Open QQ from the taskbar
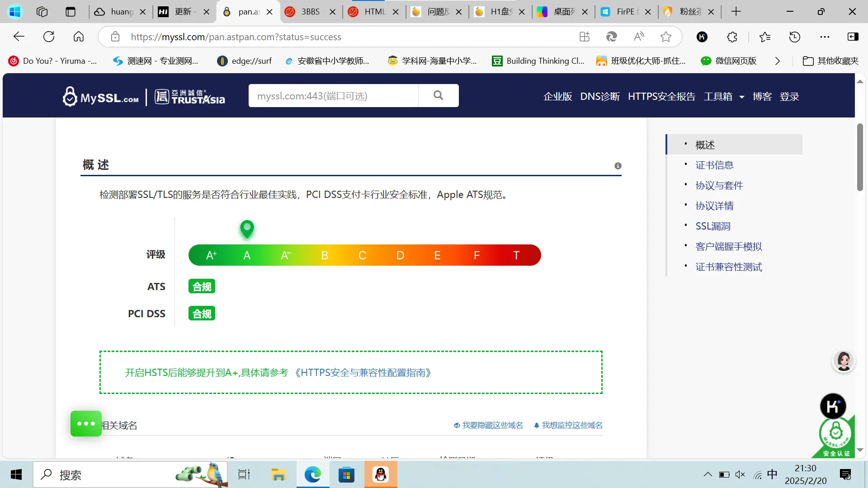This screenshot has width=868, height=488. [x=380, y=474]
